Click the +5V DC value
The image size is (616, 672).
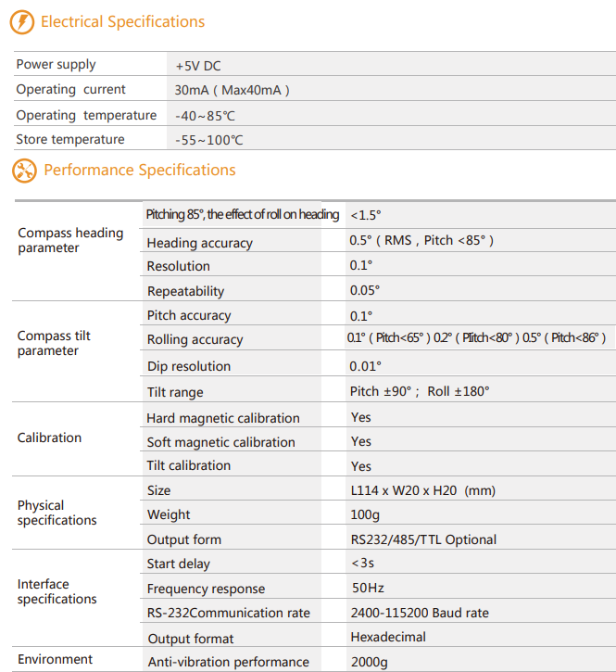(x=198, y=66)
